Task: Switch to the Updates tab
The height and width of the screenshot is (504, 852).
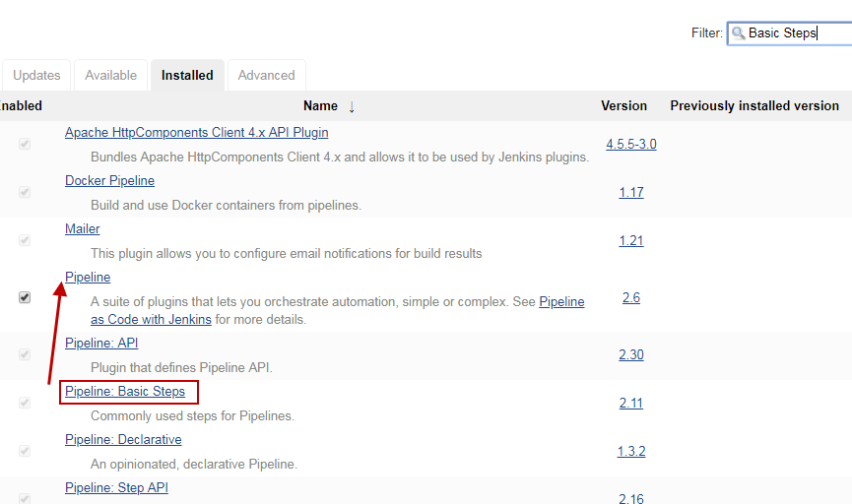Action: coord(36,75)
